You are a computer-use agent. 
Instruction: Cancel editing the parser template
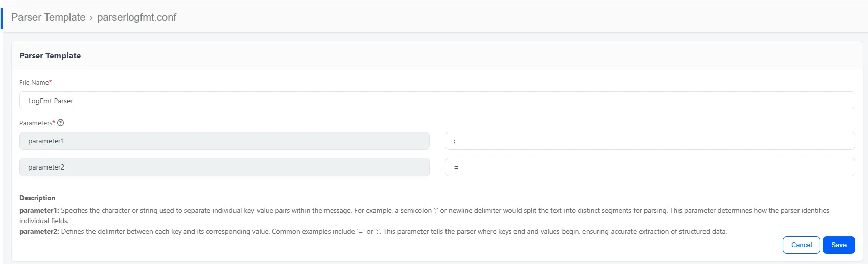(801, 245)
